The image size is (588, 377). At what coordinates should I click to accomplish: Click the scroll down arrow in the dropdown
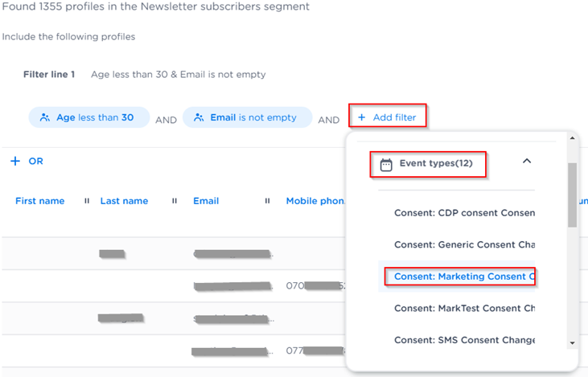[572, 343]
